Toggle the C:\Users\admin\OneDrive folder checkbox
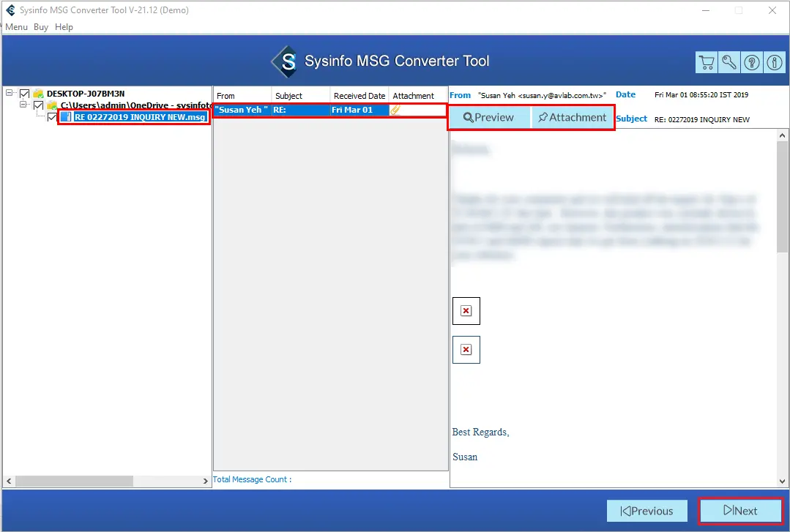The width and height of the screenshot is (790, 532). coord(38,105)
